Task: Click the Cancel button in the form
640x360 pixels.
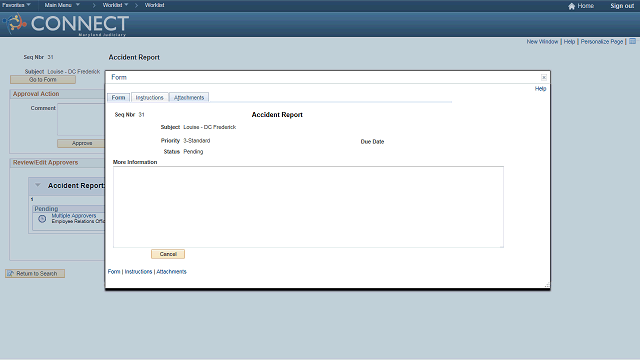Action: click(168, 254)
